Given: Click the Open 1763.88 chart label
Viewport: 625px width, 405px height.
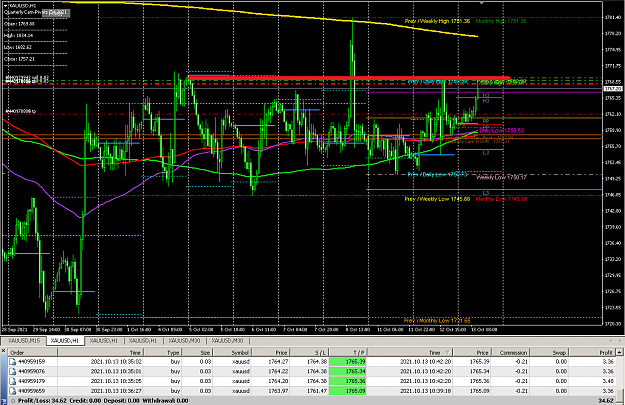Looking at the screenshot, I should pyautogui.click(x=19, y=24).
